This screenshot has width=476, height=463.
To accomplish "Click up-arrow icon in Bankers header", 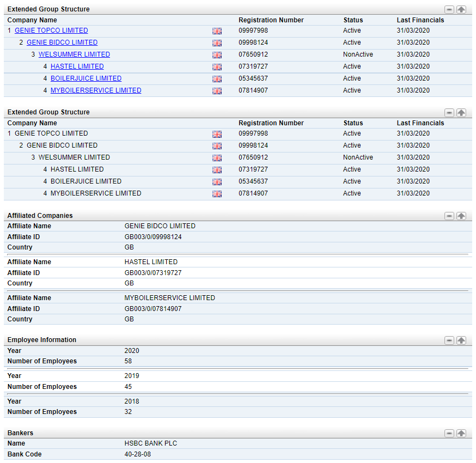I will pos(461,433).
